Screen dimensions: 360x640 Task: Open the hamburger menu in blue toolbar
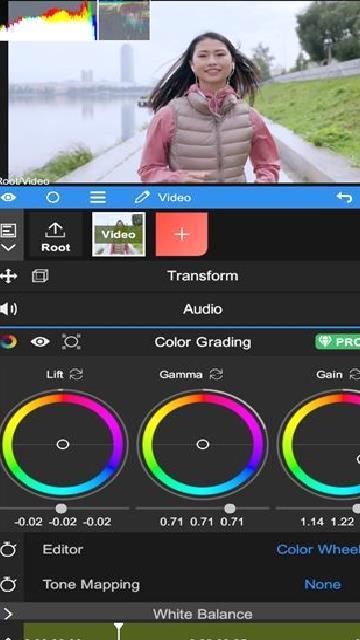pyautogui.click(x=98, y=198)
